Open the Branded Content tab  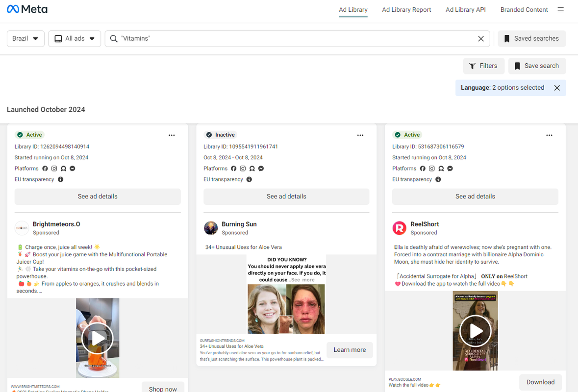(x=524, y=10)
